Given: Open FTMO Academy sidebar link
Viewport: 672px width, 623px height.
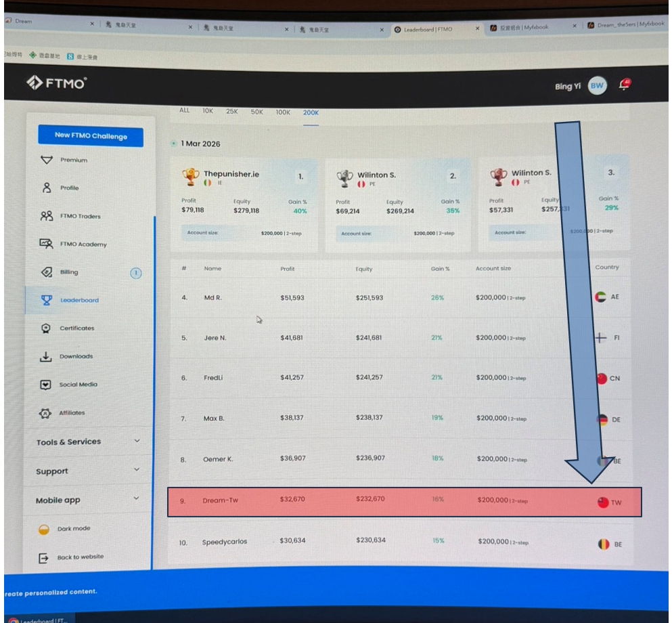Looking at the screenshot, I should 83,244.
